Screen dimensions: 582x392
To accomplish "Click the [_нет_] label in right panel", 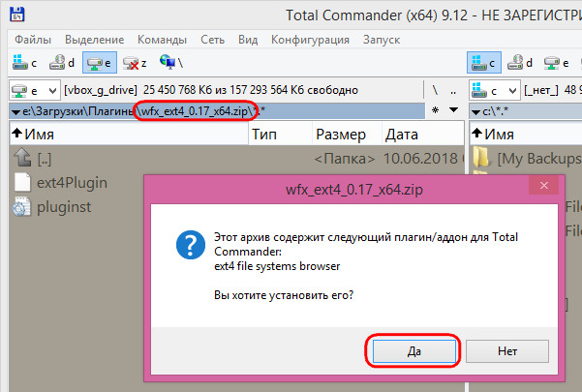I will point(541,90).
